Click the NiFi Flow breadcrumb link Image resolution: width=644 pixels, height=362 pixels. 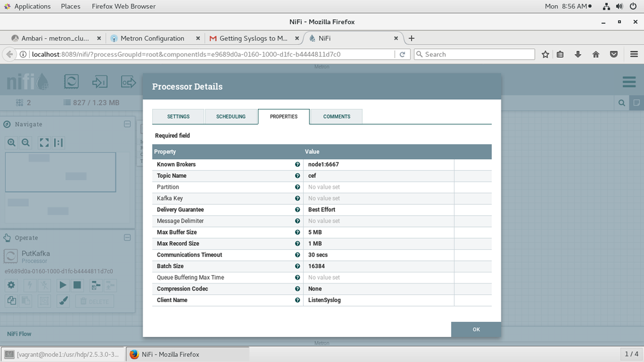pos(19,334)
